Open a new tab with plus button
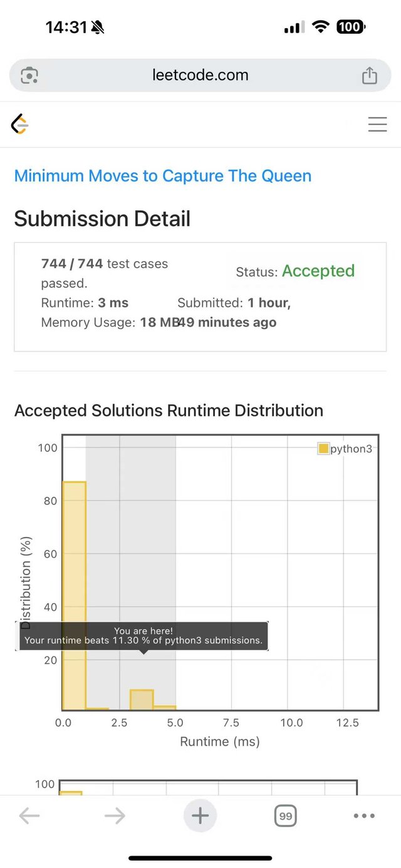This screenshot has height=868, width=401. click(200, 815)
